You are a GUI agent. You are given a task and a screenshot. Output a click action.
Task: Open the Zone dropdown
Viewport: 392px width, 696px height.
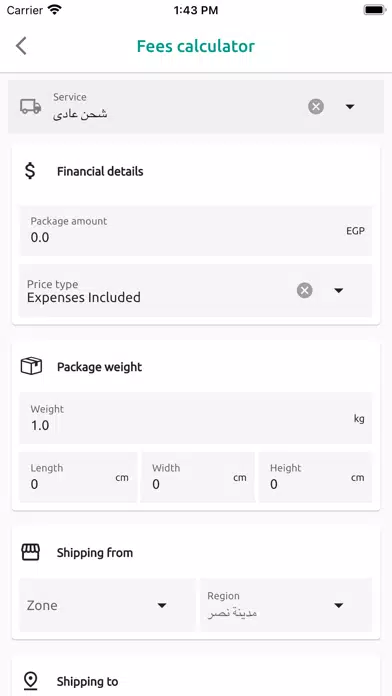[107, 605]
